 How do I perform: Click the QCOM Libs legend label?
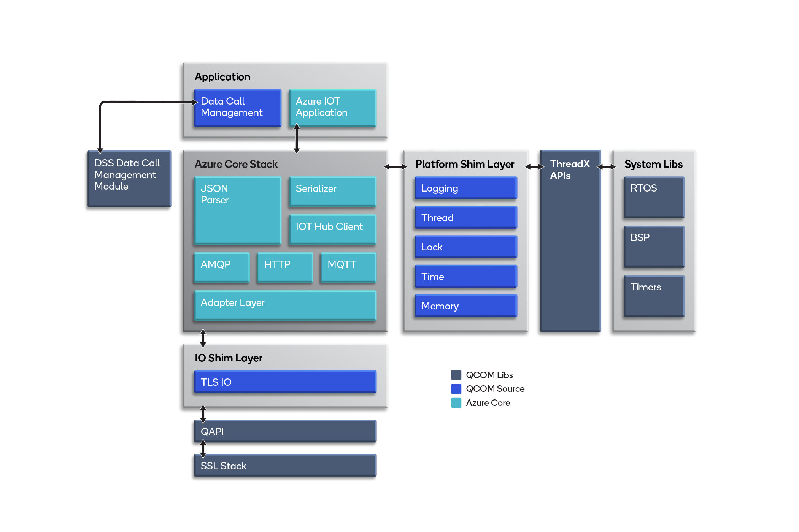click(x=489, y=375)
